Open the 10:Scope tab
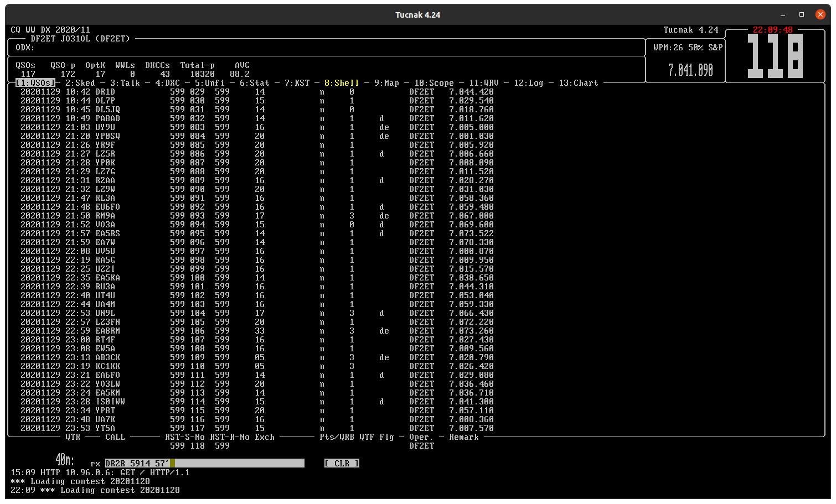The image size is (836, 504). point(434,83)
